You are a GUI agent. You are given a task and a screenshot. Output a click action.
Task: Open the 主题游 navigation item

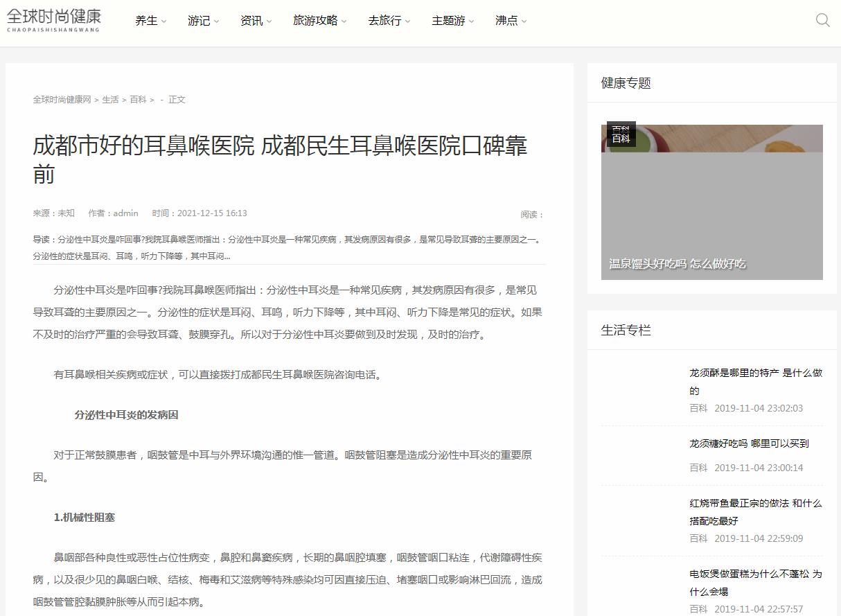[448, 21]
